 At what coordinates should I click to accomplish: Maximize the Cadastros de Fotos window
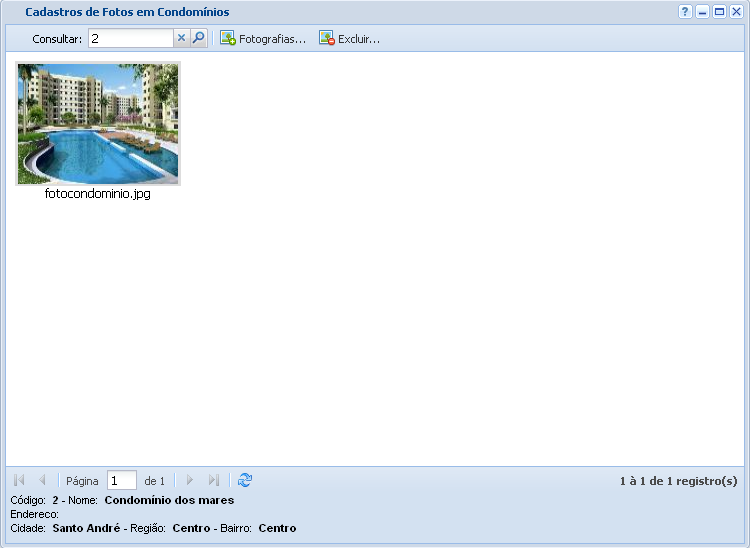[x=719, y=12]
